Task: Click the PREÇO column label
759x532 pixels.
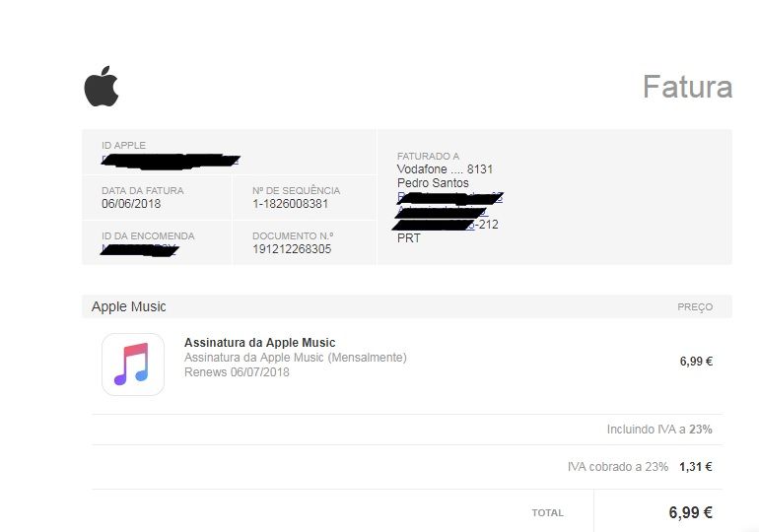Action: [x=695, y=307]
